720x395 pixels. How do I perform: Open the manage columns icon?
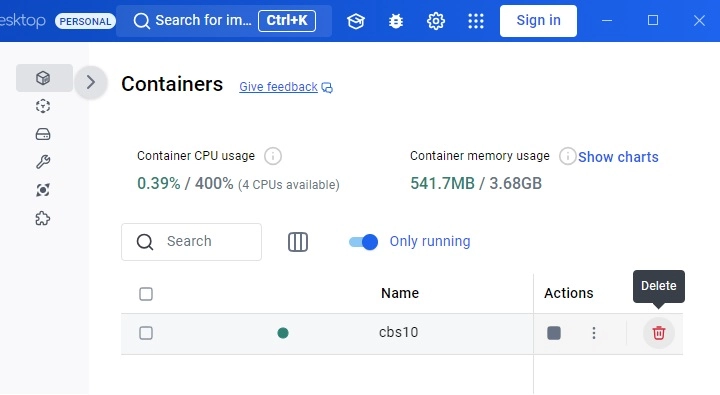point(298,242)
